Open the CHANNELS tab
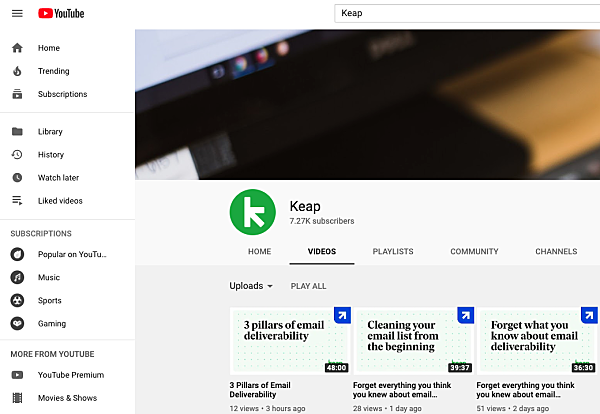The image size is (600, 414). point(556,251)
